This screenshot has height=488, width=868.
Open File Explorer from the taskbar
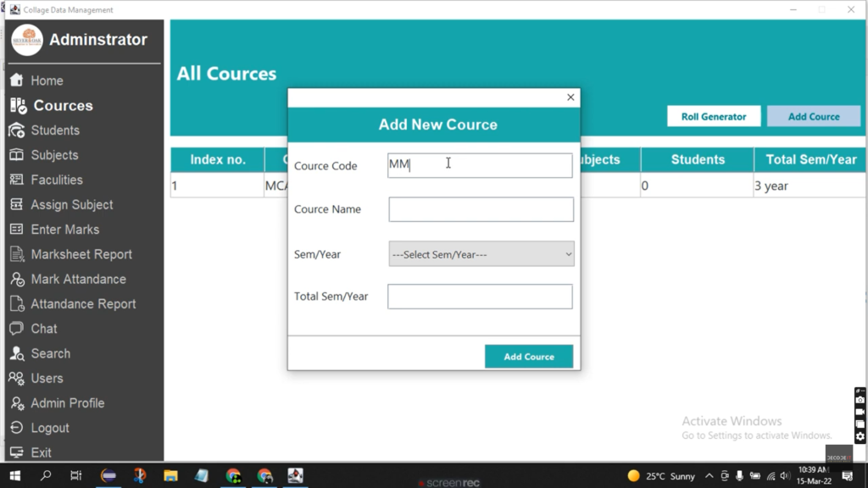[170, 476]
